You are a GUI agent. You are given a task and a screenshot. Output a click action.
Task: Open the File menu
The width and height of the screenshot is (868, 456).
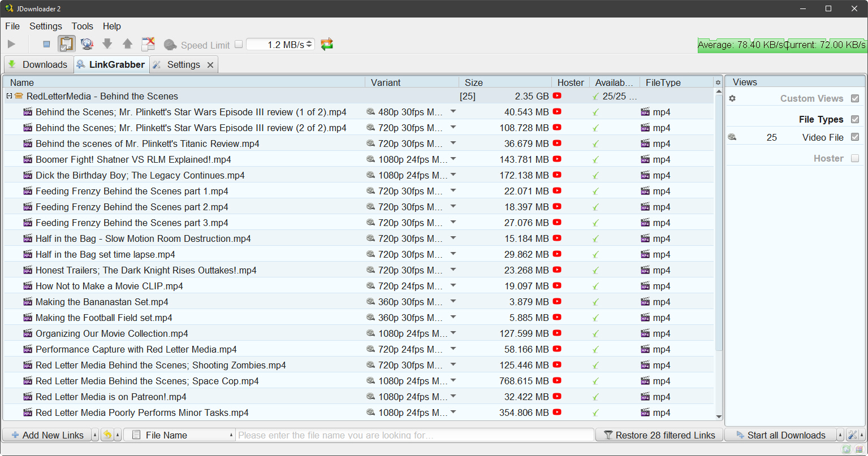coord(12,26)
